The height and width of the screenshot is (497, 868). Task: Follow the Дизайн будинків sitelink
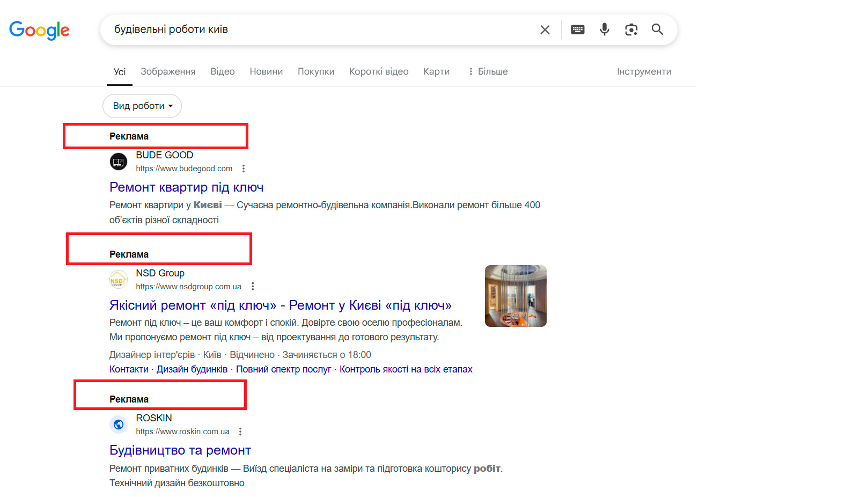click(x=192, y=369)
